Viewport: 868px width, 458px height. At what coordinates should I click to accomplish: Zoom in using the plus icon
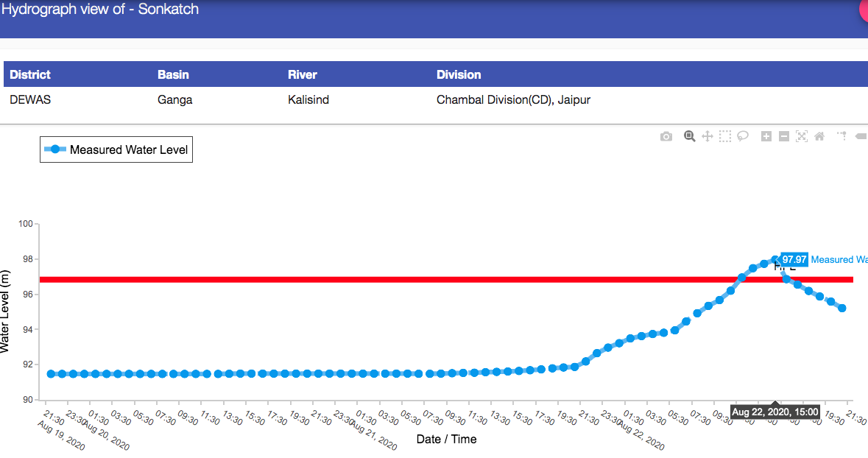(x=766, y=136)
